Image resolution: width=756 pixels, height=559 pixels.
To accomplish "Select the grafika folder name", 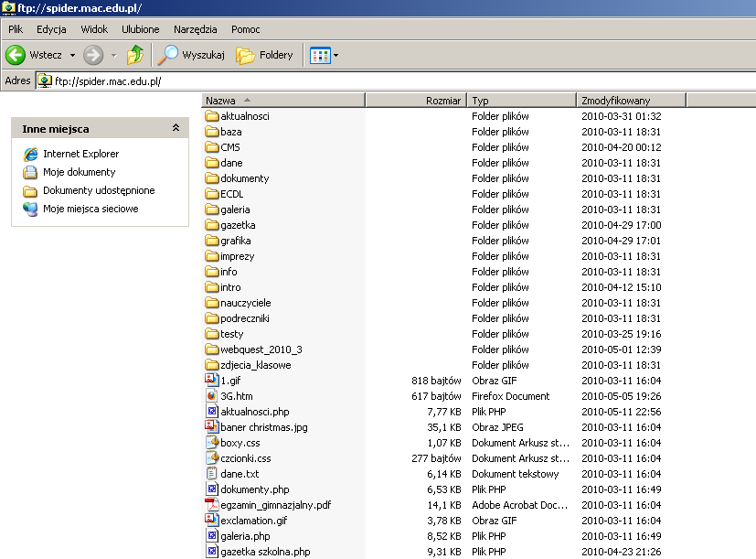I will pos(236,241).
